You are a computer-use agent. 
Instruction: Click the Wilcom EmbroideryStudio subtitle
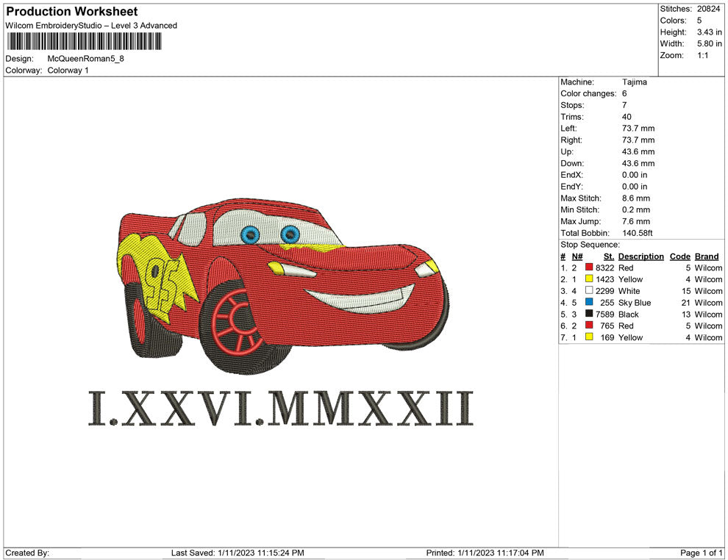point(91,26)
